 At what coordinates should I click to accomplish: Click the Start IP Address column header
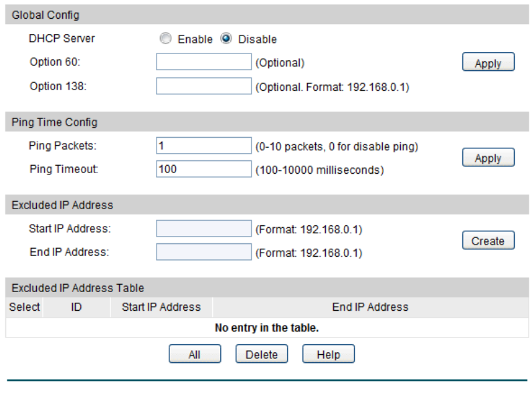pos(161,307)
